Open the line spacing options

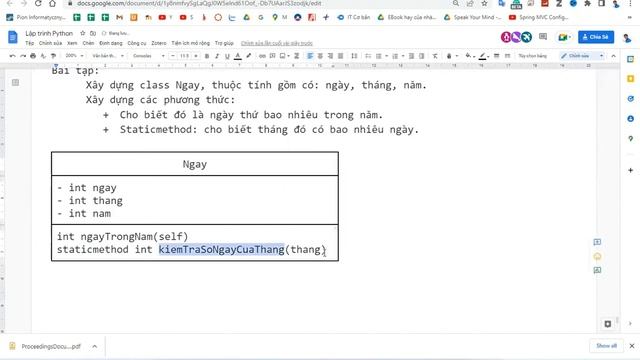coord(354,56)
